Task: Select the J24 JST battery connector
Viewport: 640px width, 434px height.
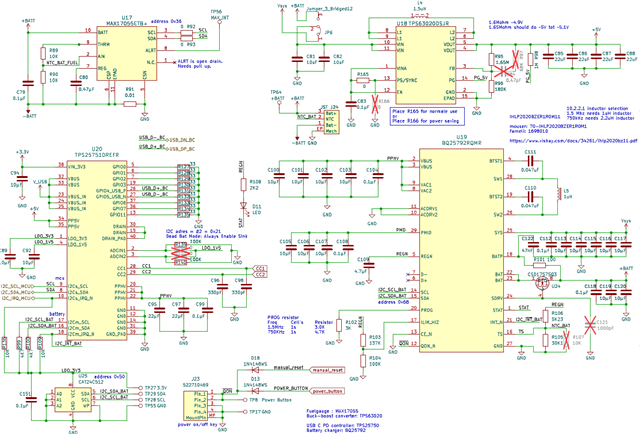Action: (x=331, y=122)
